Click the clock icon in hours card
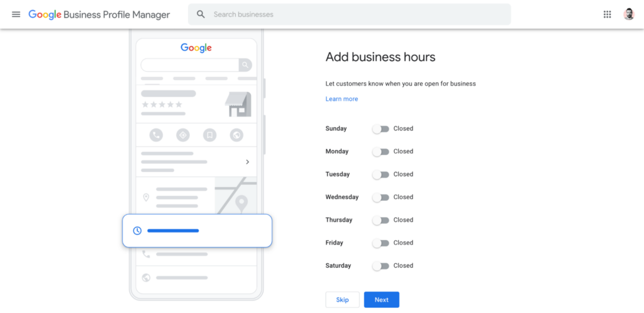Screen dimensions: 644x313 point(137,230)
